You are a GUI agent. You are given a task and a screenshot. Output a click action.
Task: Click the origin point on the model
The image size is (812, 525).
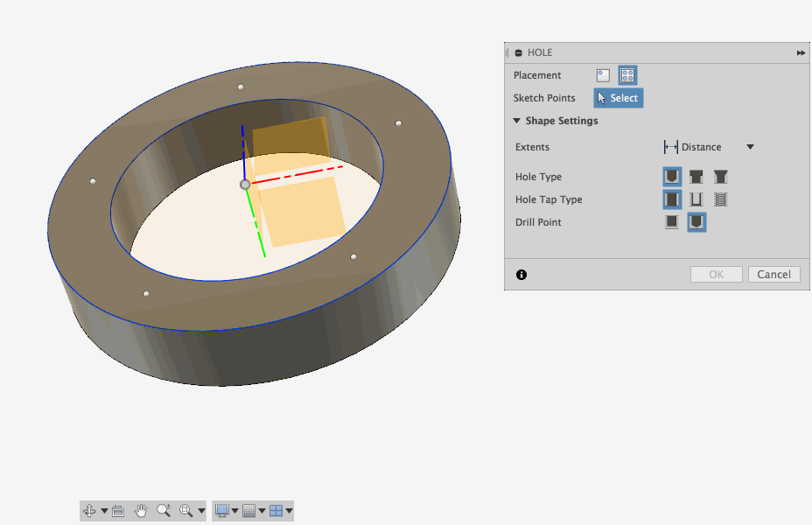pyautogui.click(x=245, y=185)
